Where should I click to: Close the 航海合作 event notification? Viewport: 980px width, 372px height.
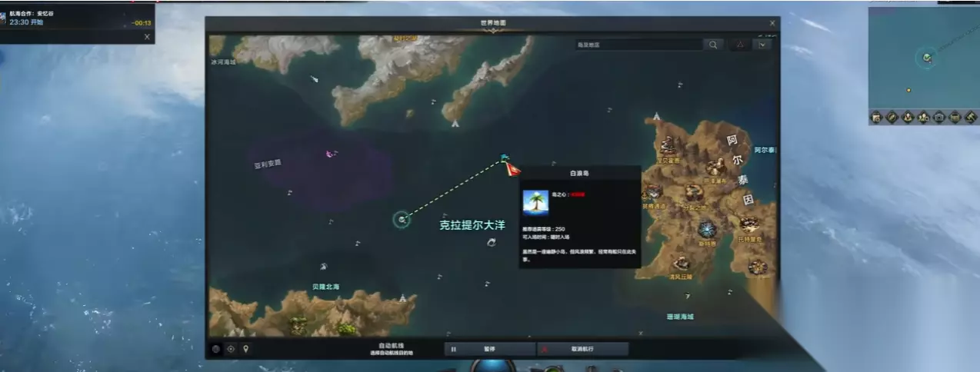click(147, 37)
